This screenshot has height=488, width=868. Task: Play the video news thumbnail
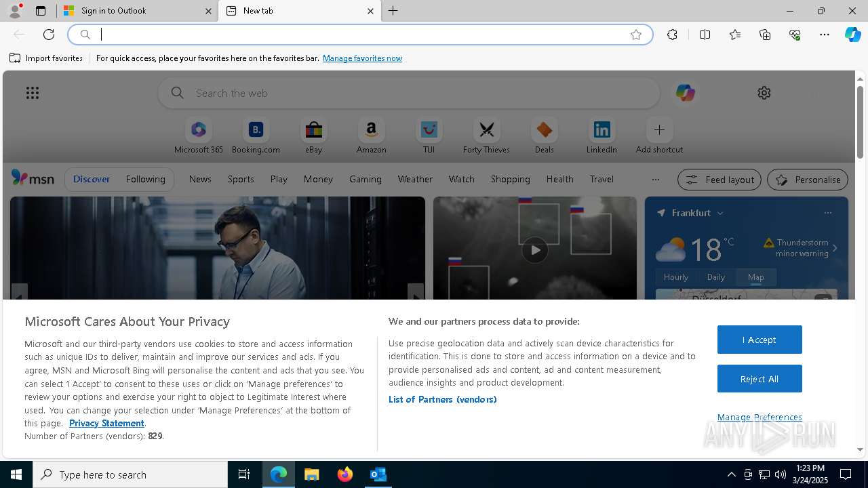point(535,250)
